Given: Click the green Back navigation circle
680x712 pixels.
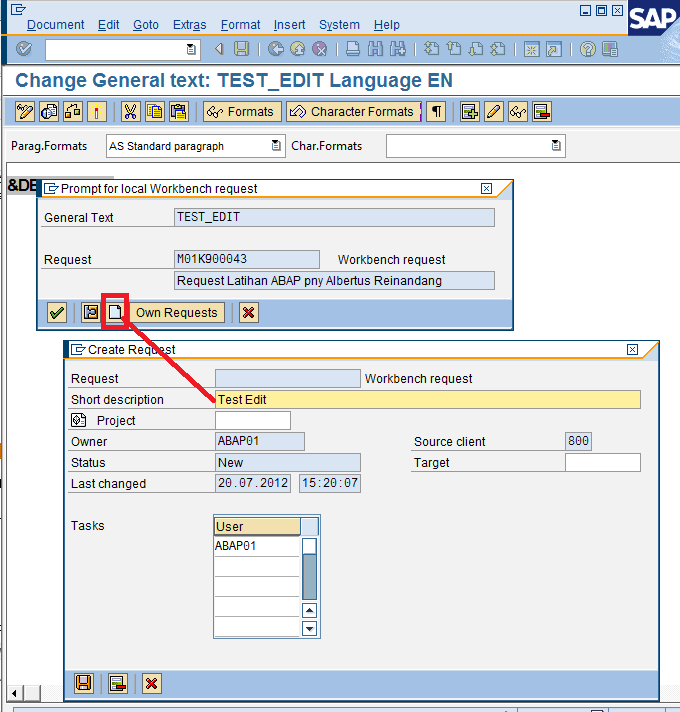Looking at the screenshot, I should (276, 49).
